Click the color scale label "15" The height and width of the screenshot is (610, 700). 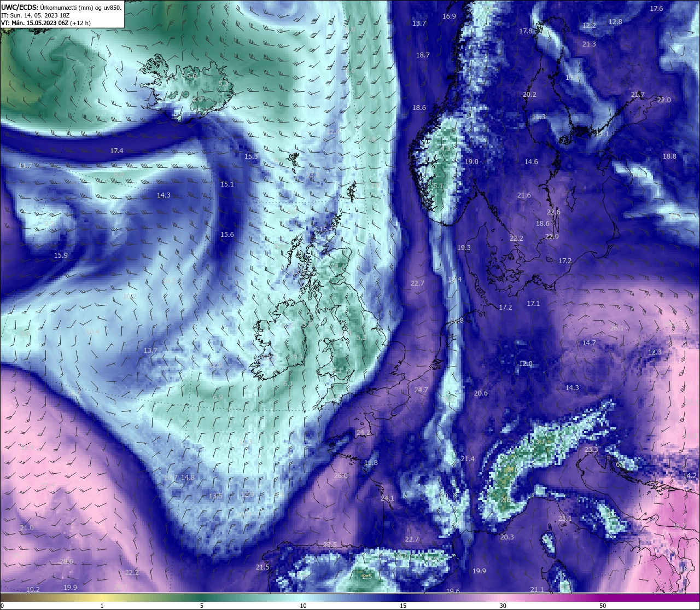coord(402,606)
